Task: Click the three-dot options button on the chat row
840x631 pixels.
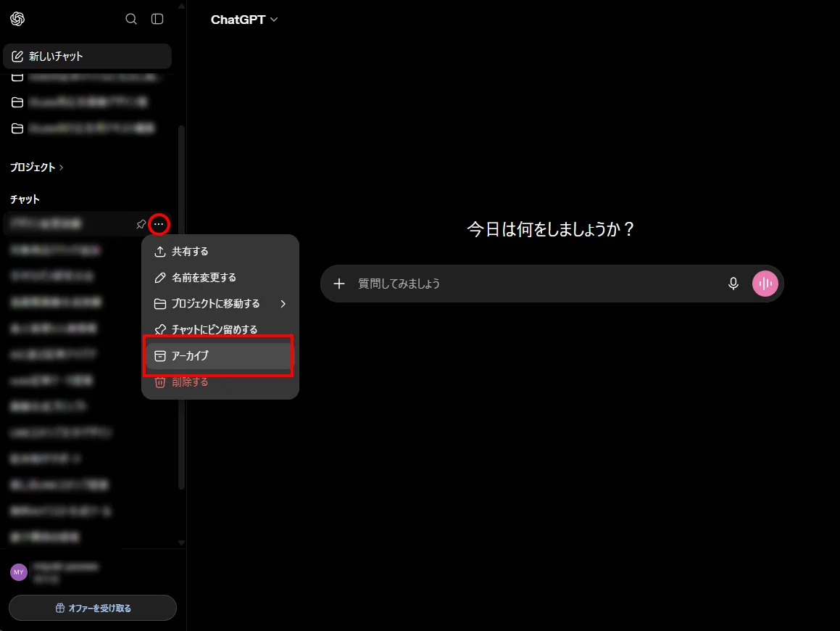Action: point(159,224)
